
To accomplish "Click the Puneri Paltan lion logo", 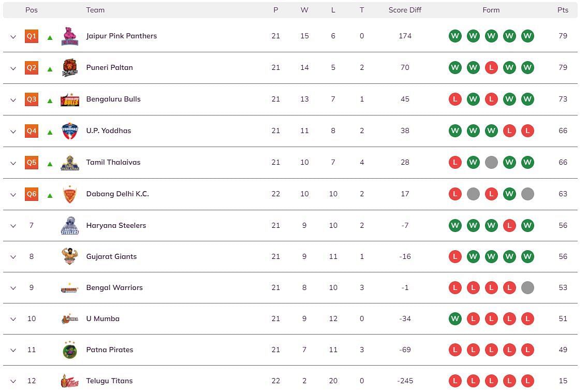I will click(70, 67).
